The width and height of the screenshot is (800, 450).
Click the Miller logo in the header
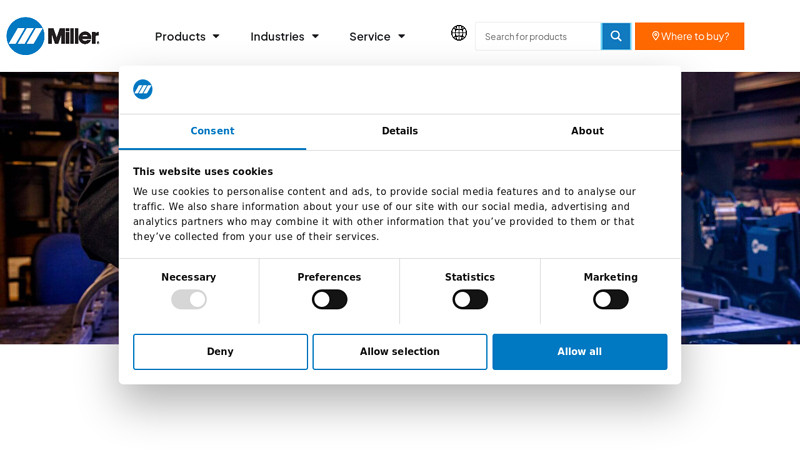(53, 36)
